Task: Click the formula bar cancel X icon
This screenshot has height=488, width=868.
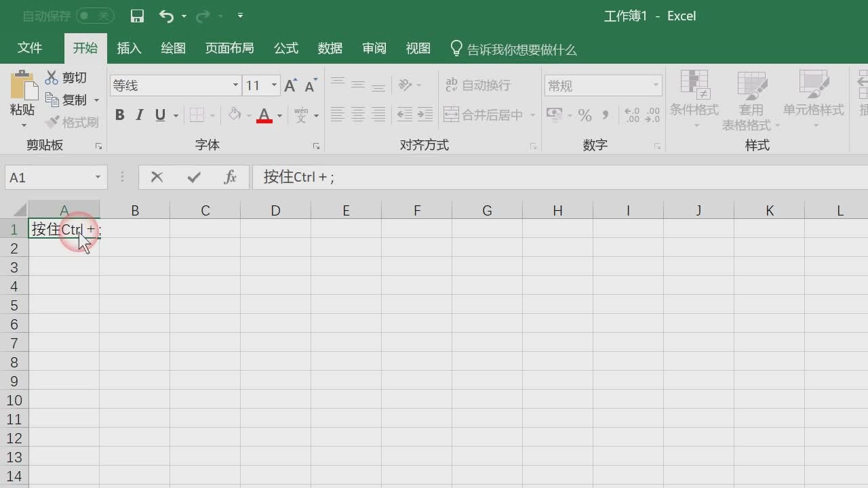Action: (157, 178)
